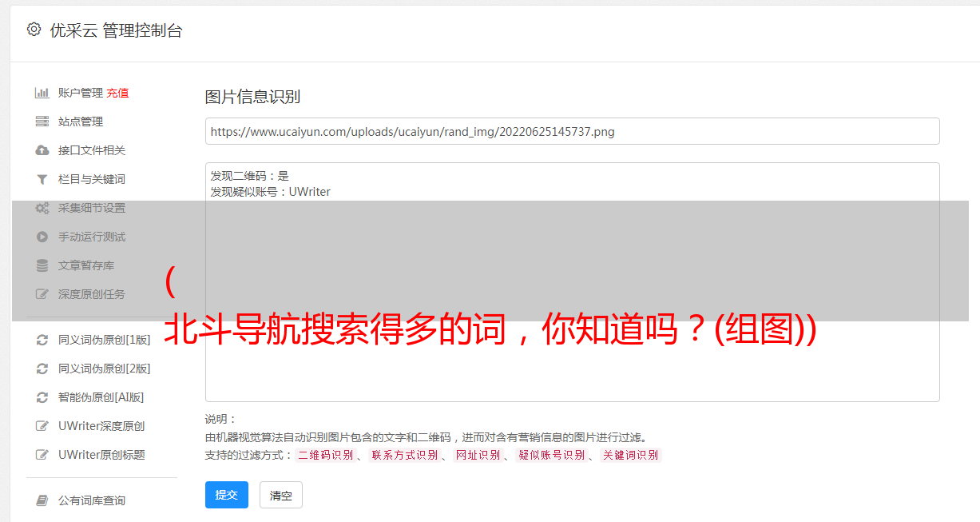Open 同义词伪原创[2版] menu item

coord(105,369)
